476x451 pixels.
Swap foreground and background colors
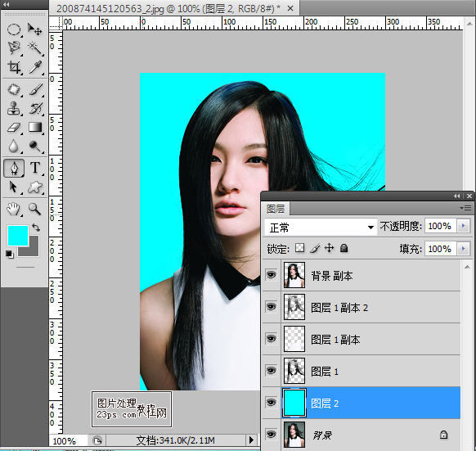tap(36, 227)
